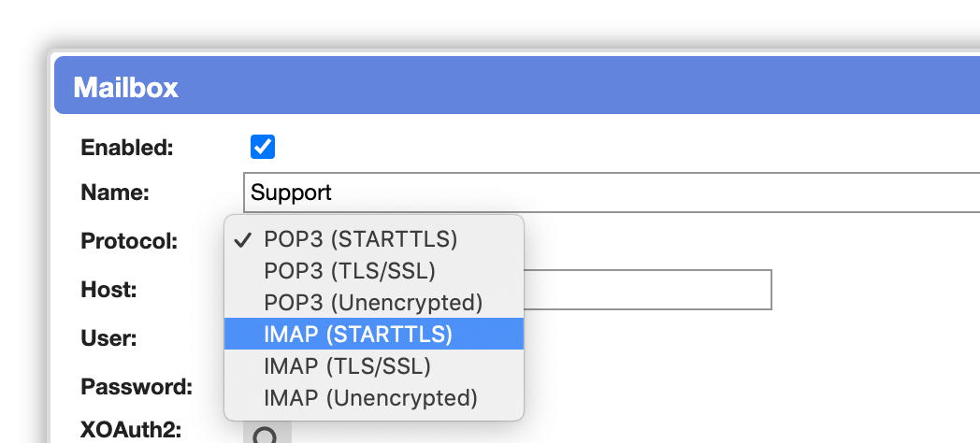980x443 pixels.
Task: Select IMAP (Unencrypted) protocol option
Action: point(374,398)
